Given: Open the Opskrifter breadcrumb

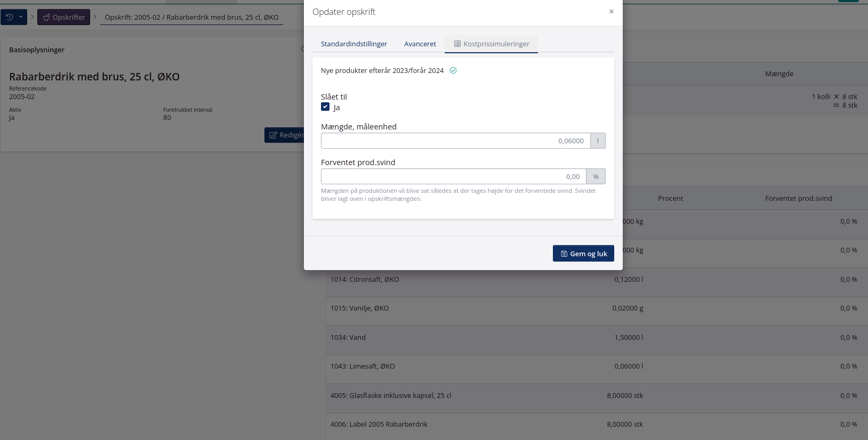Looking at the screenshot, I should [63, 17].
